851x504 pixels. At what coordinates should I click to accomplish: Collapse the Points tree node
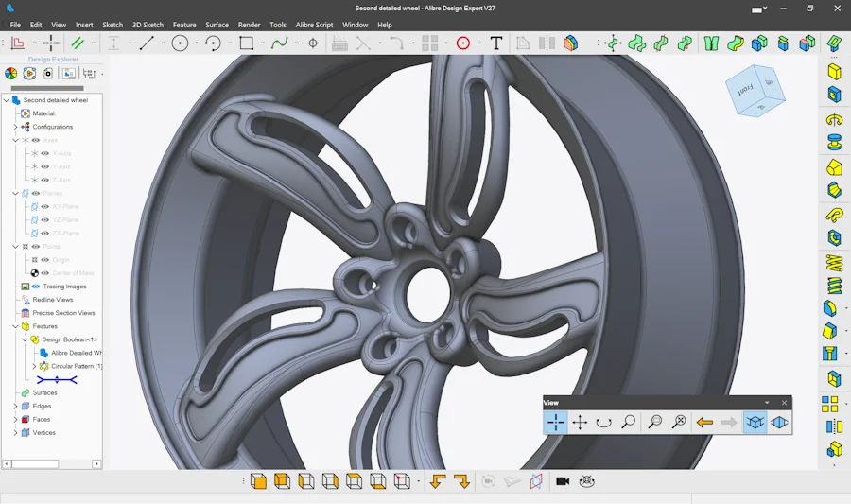[15, 246]
